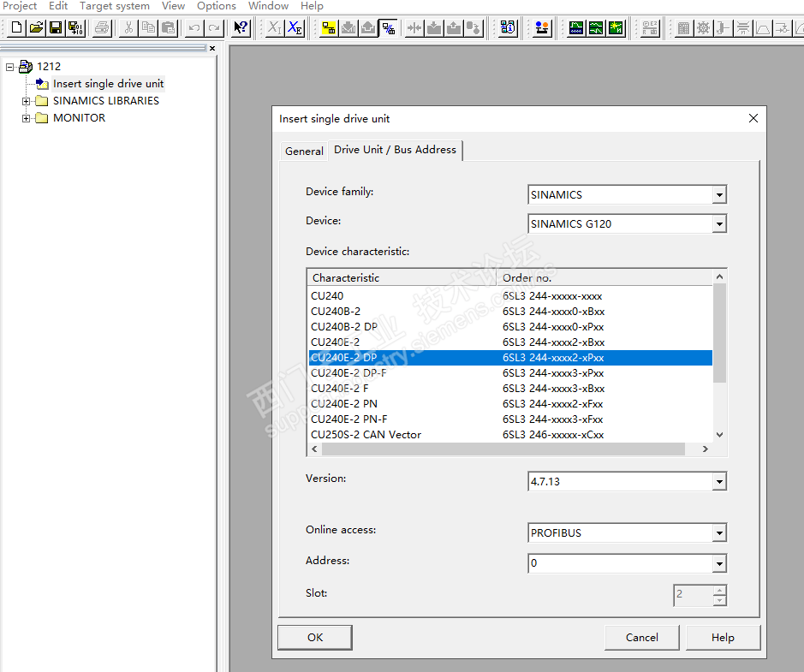Click the Save and compile icon
804x672 pixels.
[76, 27]
